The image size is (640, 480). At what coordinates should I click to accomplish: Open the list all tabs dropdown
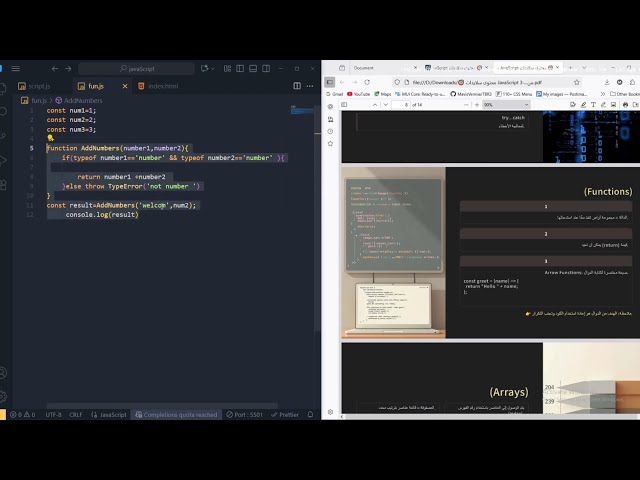pos(584,68)
